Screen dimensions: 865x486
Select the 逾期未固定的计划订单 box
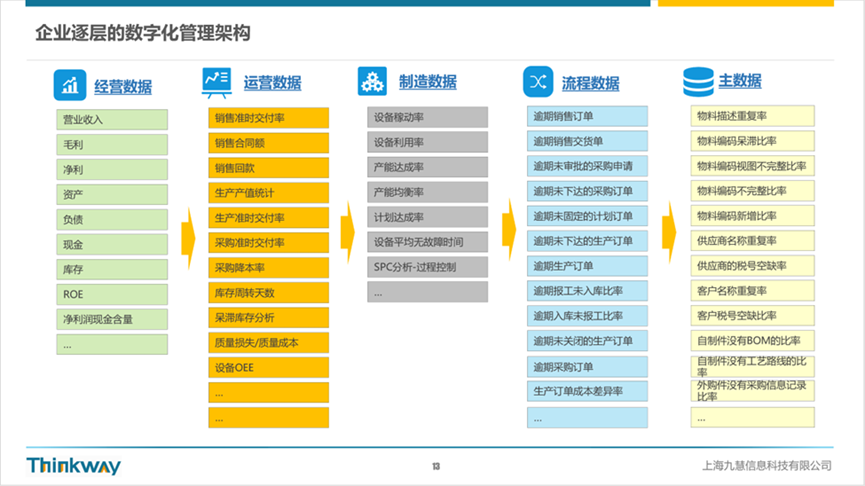coord(588,216)
